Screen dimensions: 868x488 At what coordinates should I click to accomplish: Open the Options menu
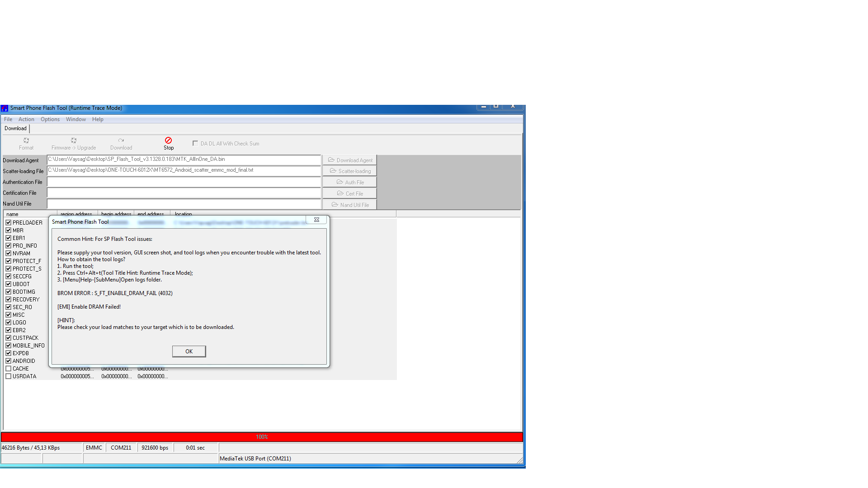click(50, 119)
